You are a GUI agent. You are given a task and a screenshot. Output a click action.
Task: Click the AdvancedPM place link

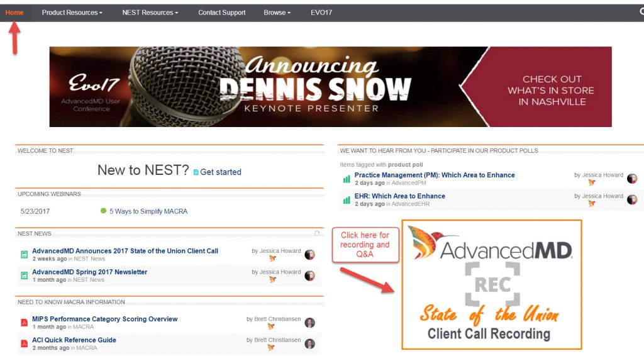[x=409, y=183]
